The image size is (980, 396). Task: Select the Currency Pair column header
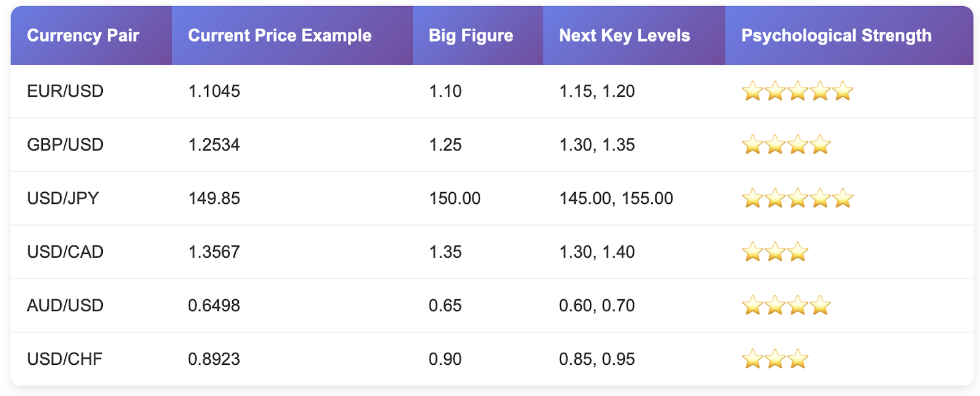click(x=83, y=35)
